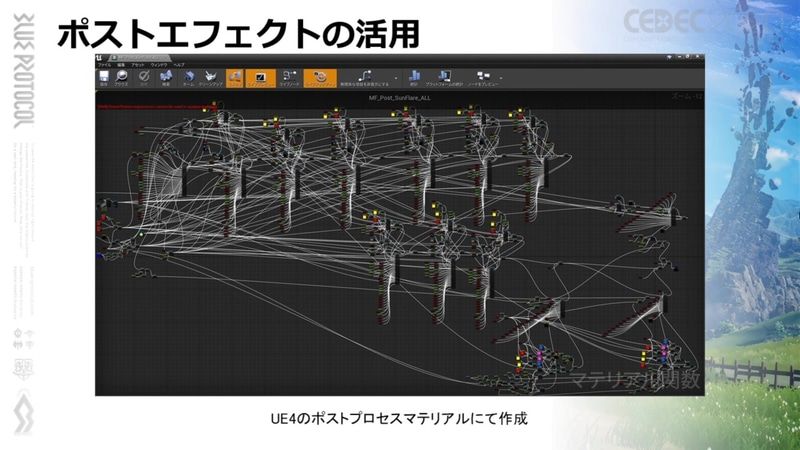Click the Search (検索) toolbar icon
The image size is (800, 450).
(166, 78)
